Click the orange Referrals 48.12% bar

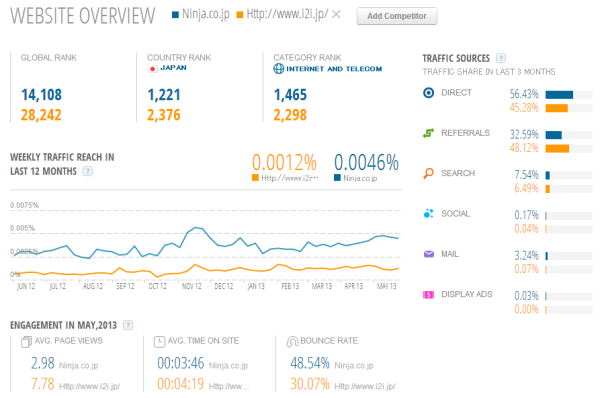[557, 148]
